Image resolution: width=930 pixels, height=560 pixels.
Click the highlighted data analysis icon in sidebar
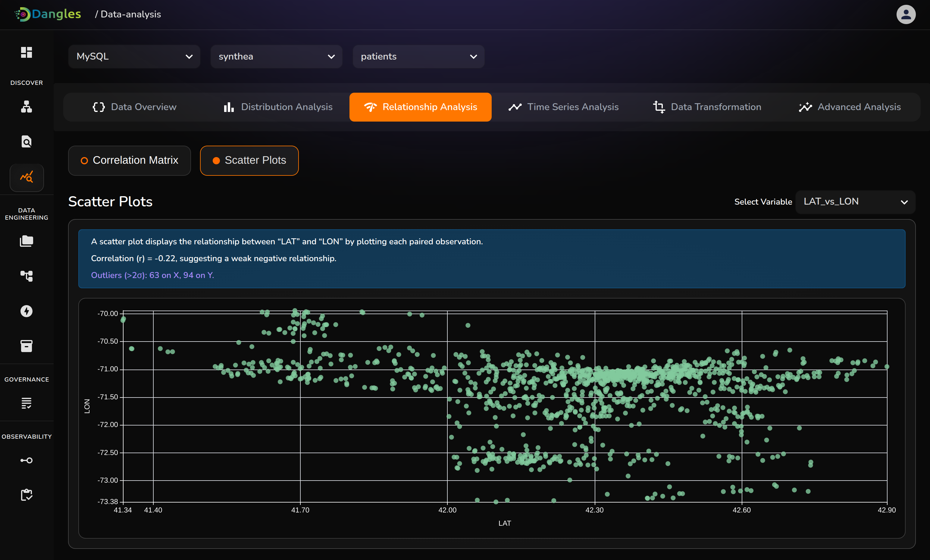click(x=27, y=177)
